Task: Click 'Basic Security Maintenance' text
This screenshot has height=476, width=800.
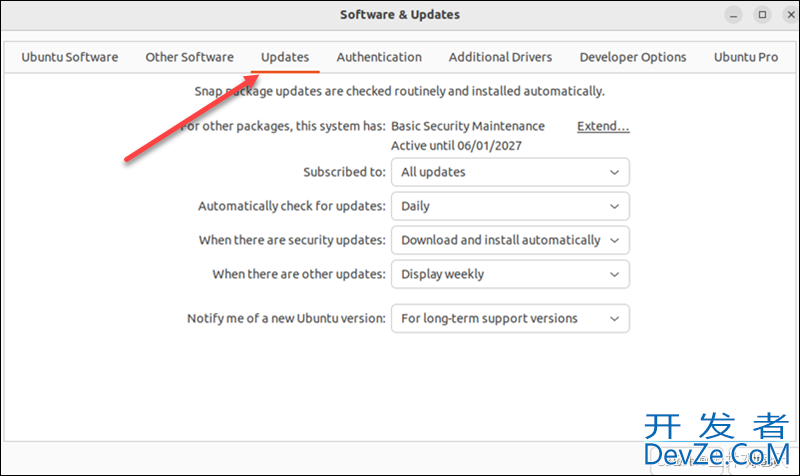Action: 468,126
